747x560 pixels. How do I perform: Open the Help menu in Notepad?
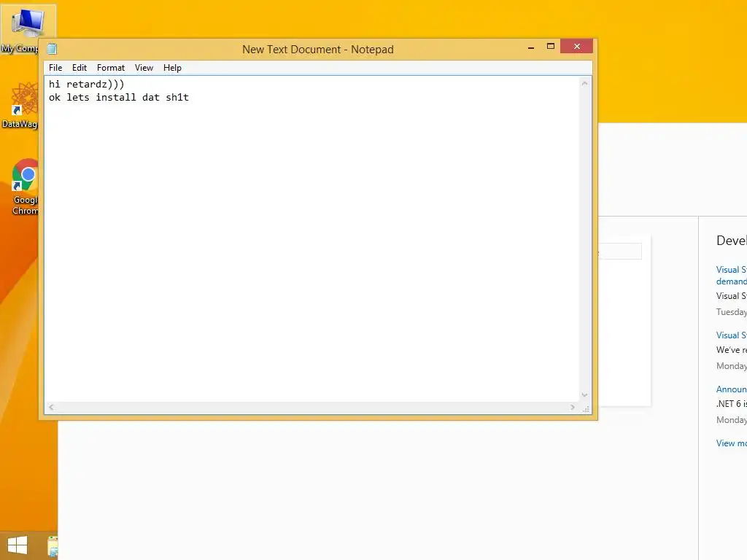172,68
